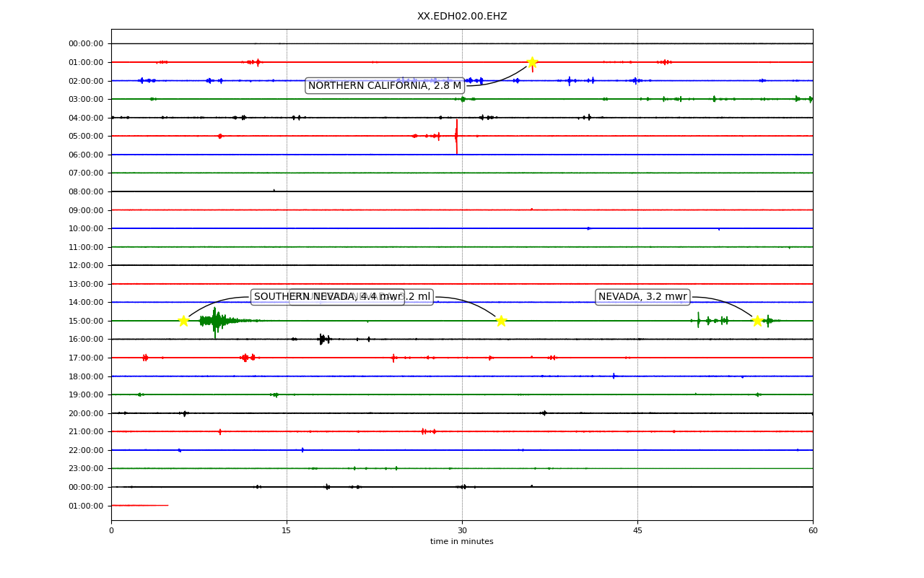
Task: Select the NEVADA, 3.2 mwr annotation label
Action: pos(642,297)
